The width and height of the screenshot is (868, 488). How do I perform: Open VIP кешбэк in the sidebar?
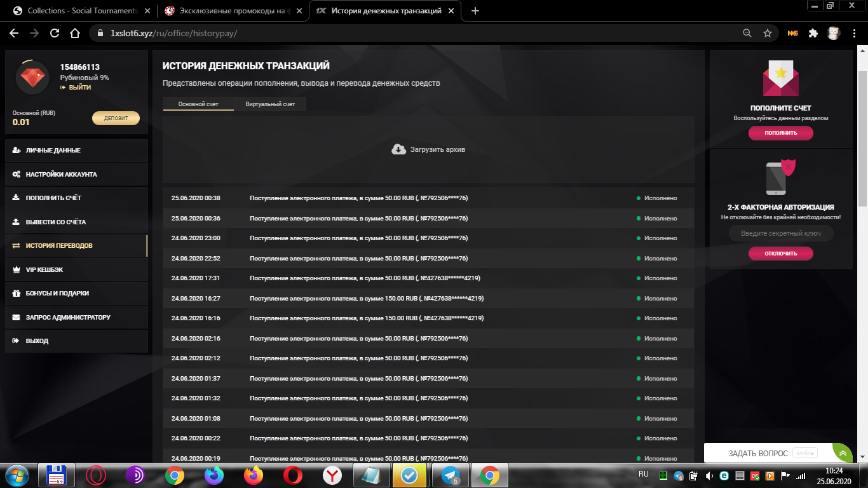point(77,269)
